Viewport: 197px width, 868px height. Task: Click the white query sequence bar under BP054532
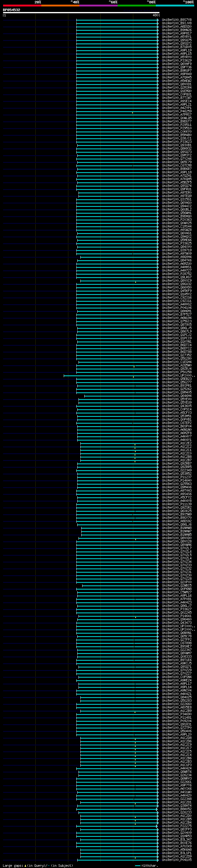(x=81, y=12)
